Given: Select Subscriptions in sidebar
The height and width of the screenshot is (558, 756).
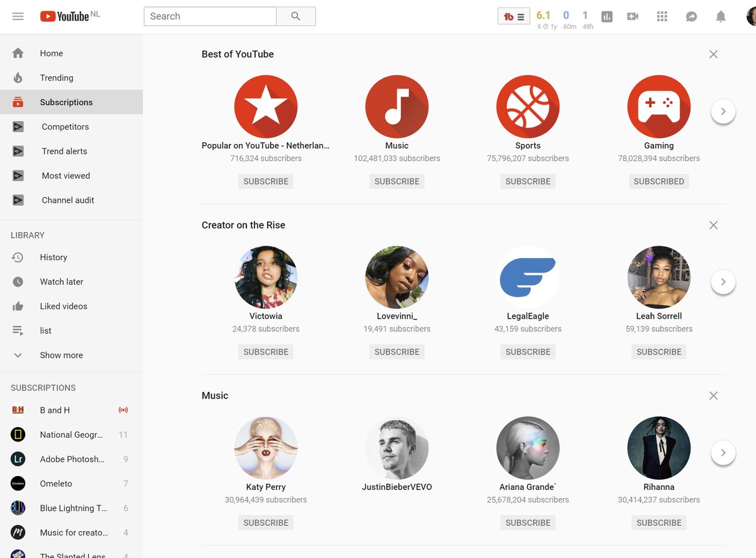Looking at the screenshot, I should (71, 103).
